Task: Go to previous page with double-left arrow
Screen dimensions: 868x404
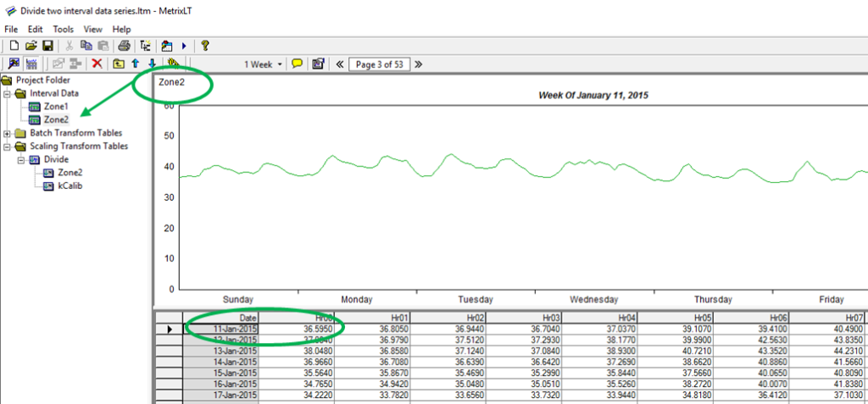Action: tap(340, 64)
